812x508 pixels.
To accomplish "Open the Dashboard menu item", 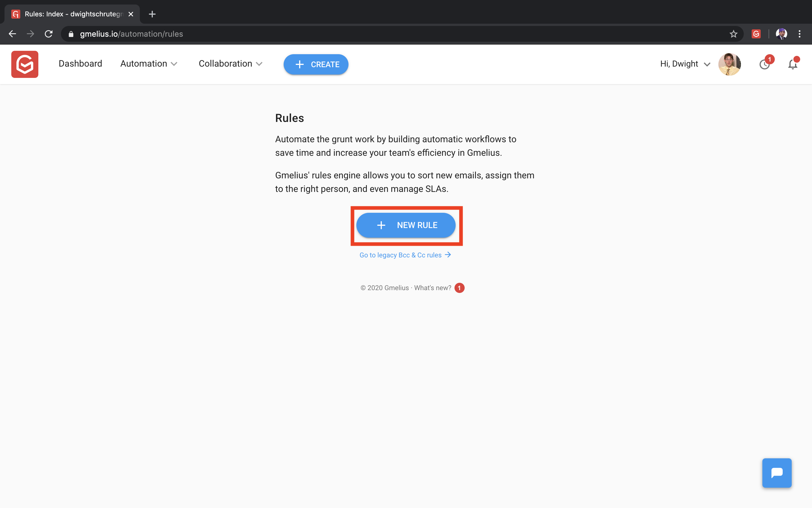I will tap(80, 63).
